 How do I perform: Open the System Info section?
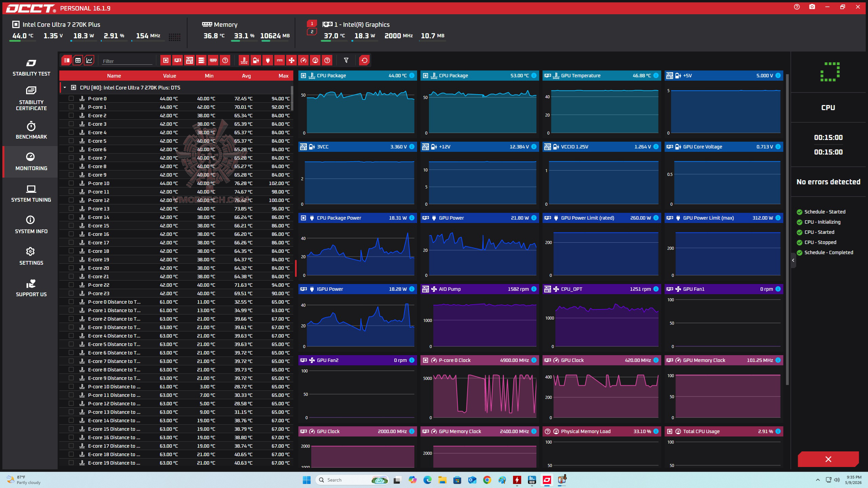pos(31,225)
